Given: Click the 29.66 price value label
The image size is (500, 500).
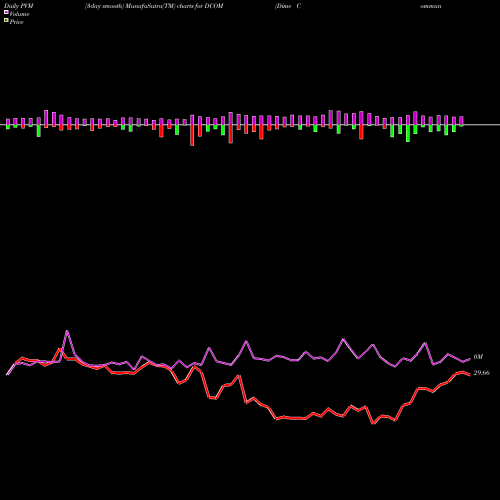Looking at the screenshot, I should pos(482,373).
